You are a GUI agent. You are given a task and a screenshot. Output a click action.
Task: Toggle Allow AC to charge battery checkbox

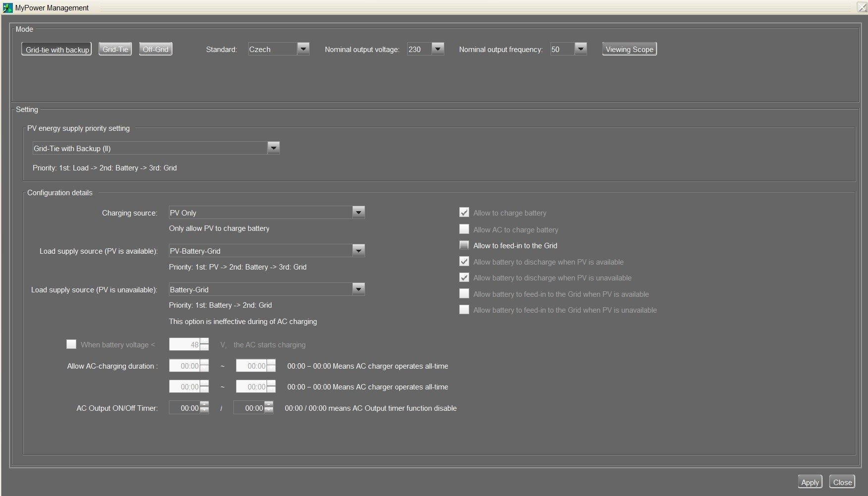464,229
